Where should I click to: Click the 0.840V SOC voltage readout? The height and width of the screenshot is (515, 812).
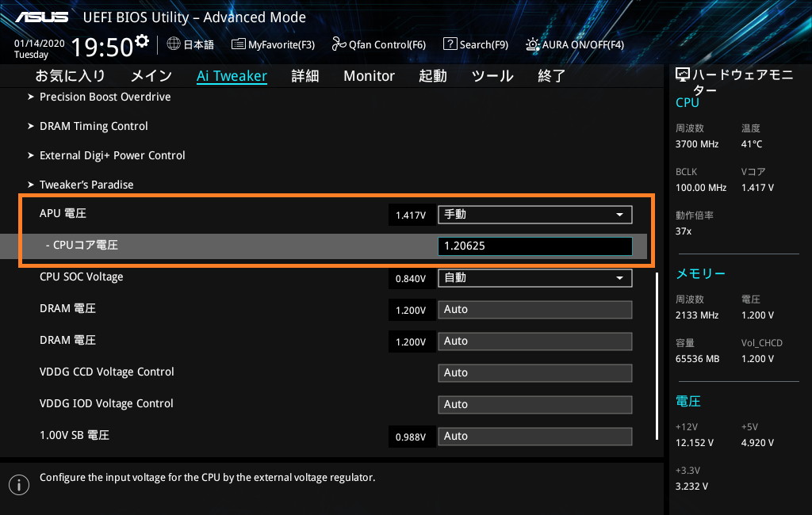pos(412,279)
